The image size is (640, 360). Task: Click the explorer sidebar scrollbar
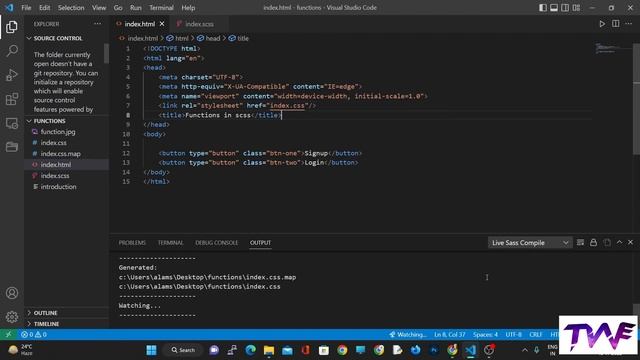(x=107, y=53)
